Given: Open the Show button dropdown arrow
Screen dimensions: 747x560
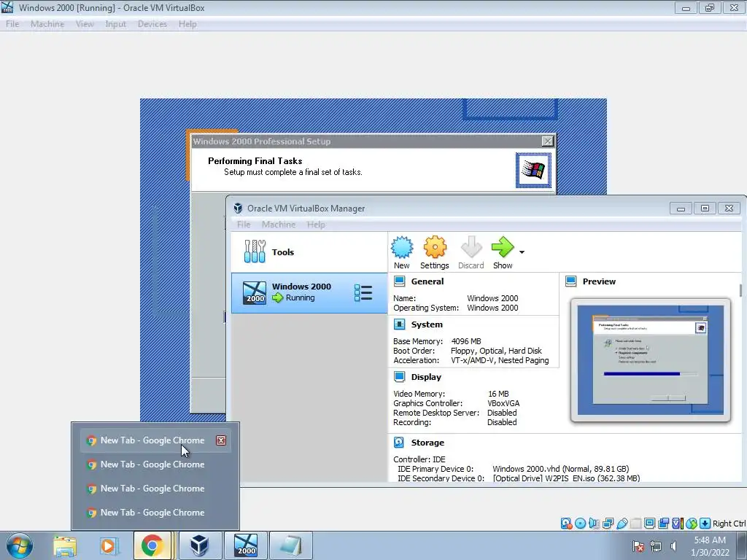Looking at the screenshot, I should pos(522,252).
